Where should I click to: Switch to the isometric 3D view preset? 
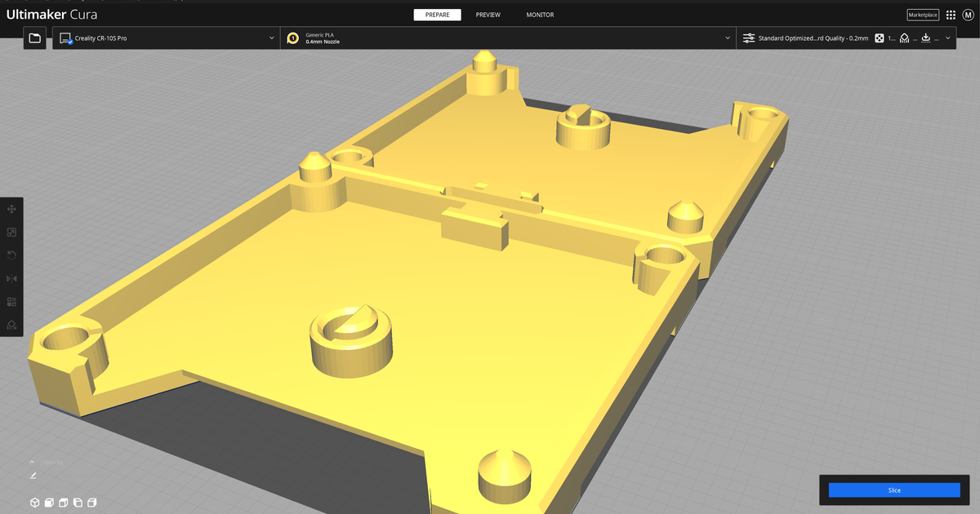35,503
